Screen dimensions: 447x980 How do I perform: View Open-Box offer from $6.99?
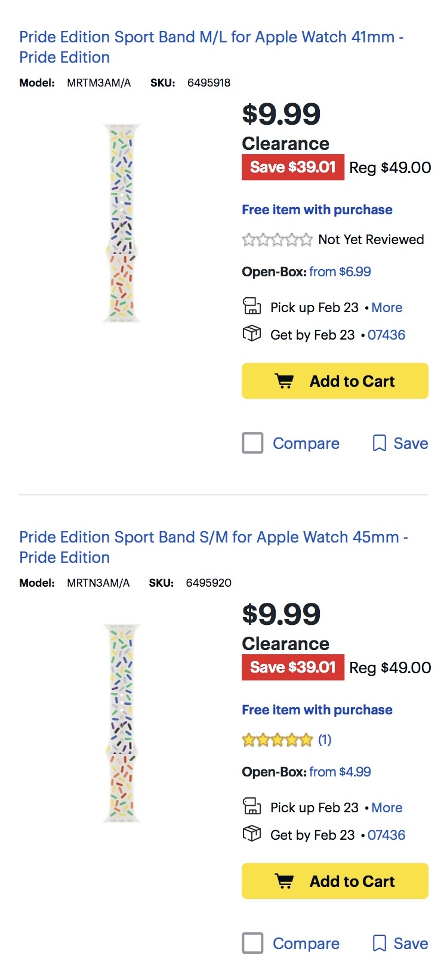pyautogui.click(x=340, y=272)
